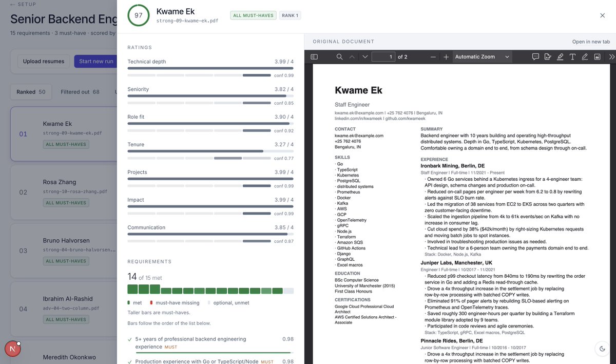
Task: Switch to the Filtered out 68 tab
Action: click(80, 92)
